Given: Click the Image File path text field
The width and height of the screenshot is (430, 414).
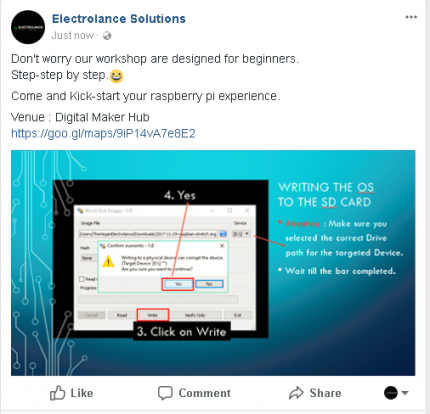Looking at the screenshot, I should pos(148,234).
